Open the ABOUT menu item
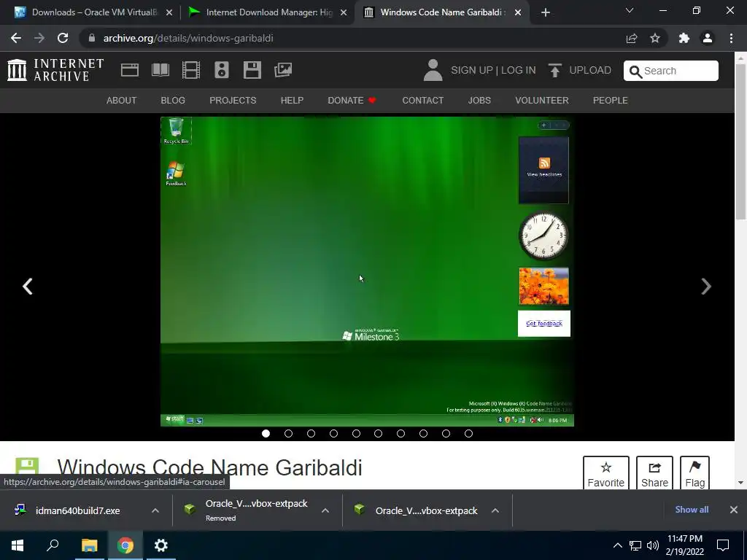 [122, 101]
